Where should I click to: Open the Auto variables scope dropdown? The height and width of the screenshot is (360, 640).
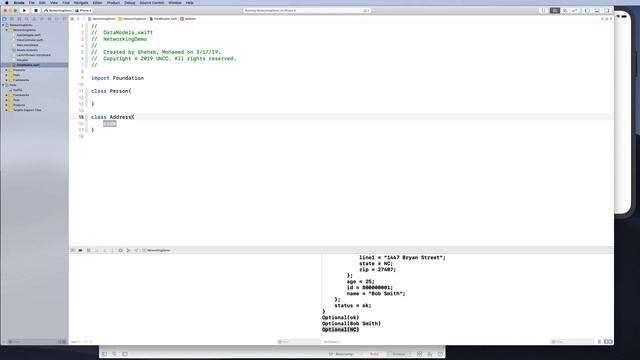click(76, 342)
